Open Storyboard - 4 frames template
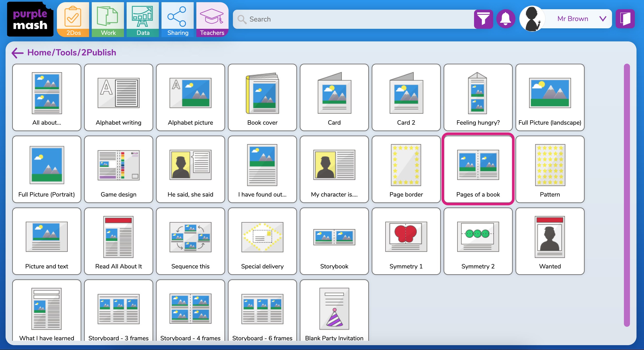The width and height of the screenshot is (644, 350). (x=191, y=310)
